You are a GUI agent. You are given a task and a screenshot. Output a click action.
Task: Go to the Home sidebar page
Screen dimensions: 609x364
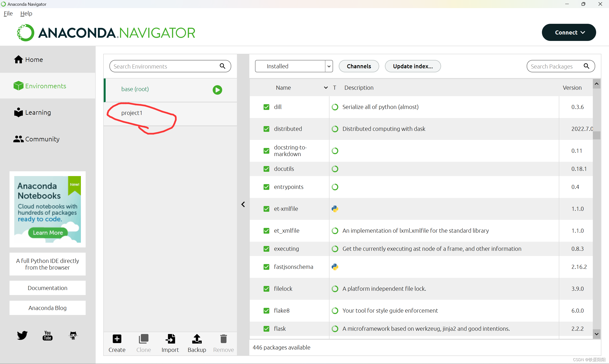29,60
